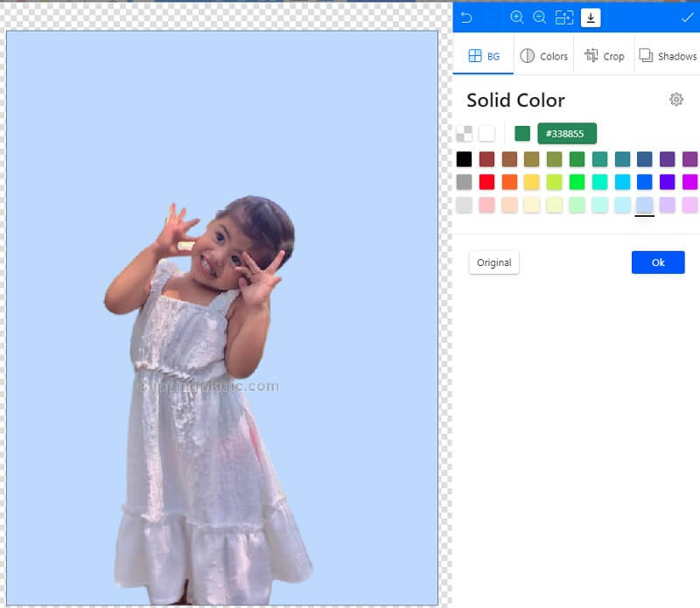Click the Shadows panel icon

pos(668,55)
